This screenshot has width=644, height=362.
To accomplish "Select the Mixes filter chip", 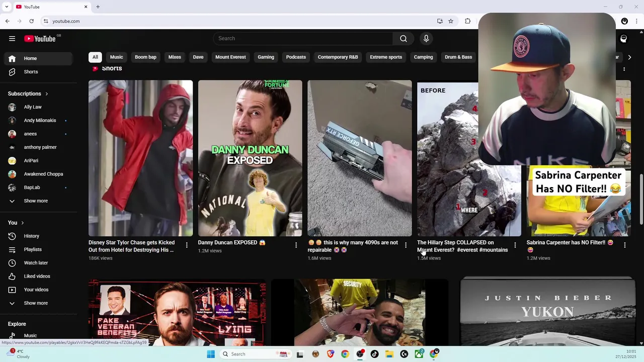I will pos(175,57).
